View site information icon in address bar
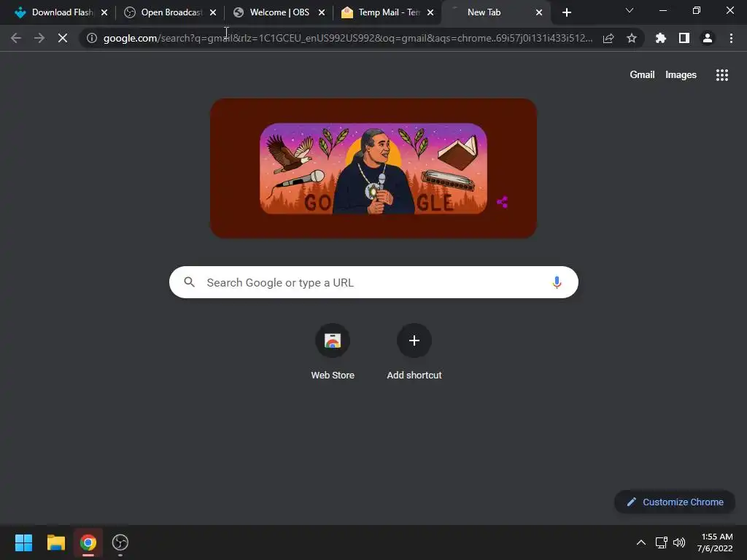This screenshot has width=747, height=560. 92,38
